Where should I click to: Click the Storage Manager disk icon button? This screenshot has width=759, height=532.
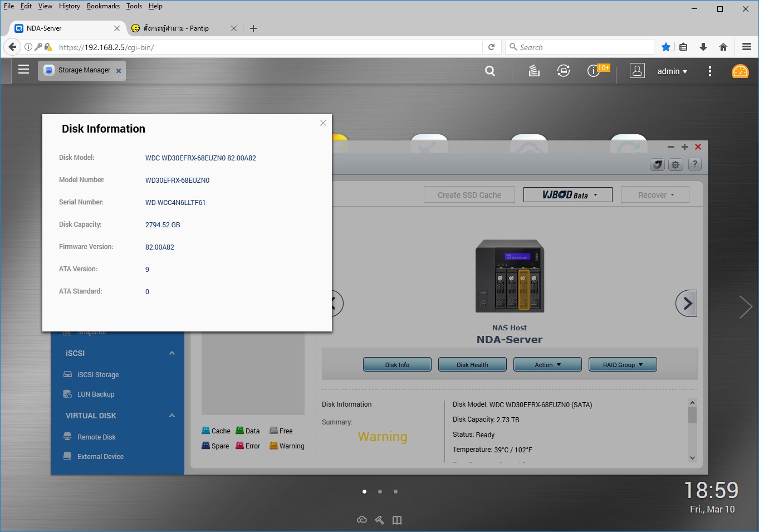click(657, 165)
